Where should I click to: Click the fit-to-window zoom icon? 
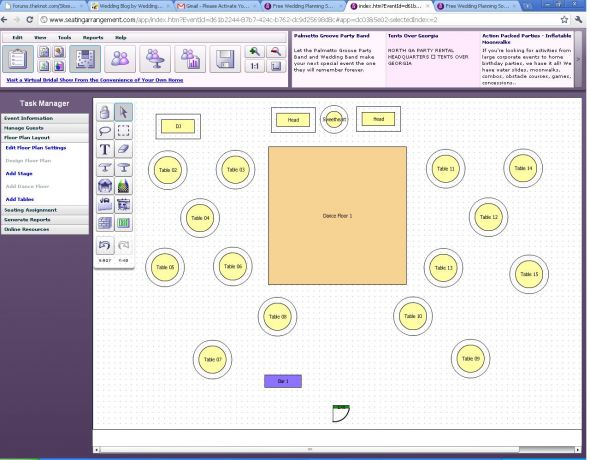(x=276, y=66)
